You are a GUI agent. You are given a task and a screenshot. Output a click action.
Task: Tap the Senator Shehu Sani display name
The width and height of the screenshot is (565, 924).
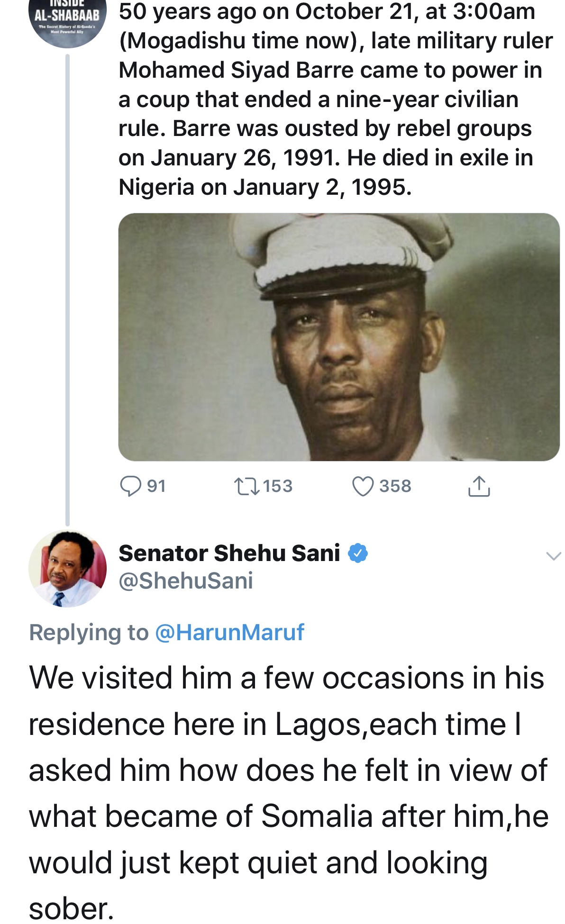(229, 553)
